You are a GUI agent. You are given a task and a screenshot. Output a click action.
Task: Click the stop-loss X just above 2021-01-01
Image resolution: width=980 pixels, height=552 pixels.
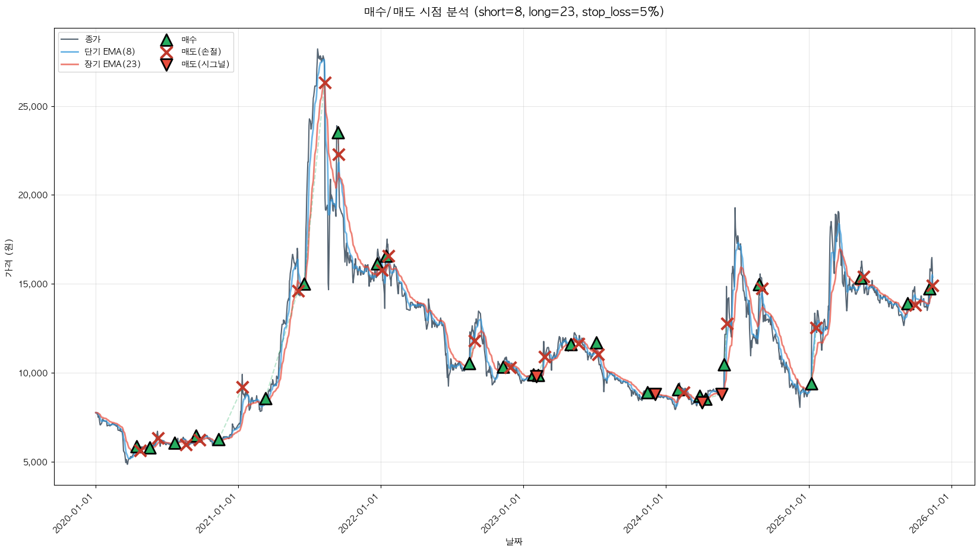point(242,387)
